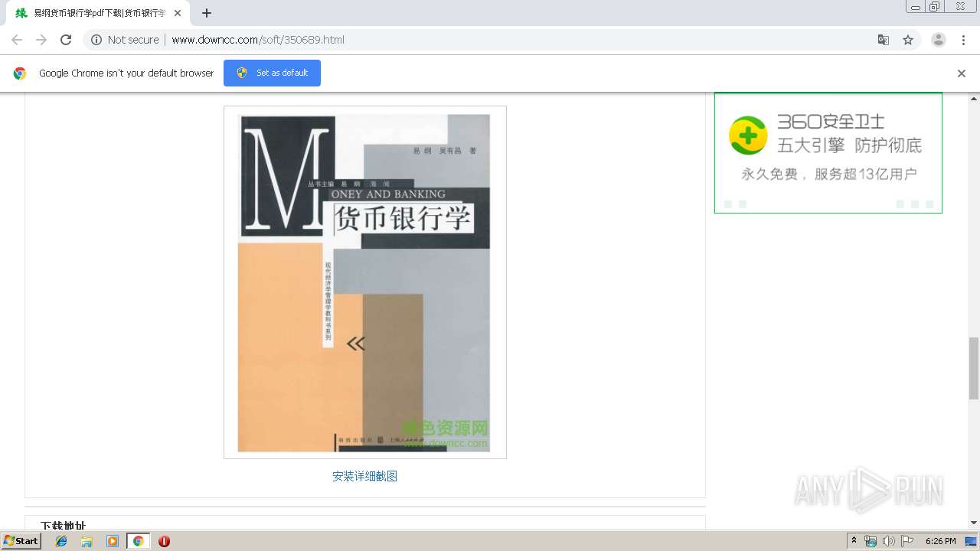This screenshot has height=551, width=980.
Task: Click Set as default button
Action: (x=272, y=73)
